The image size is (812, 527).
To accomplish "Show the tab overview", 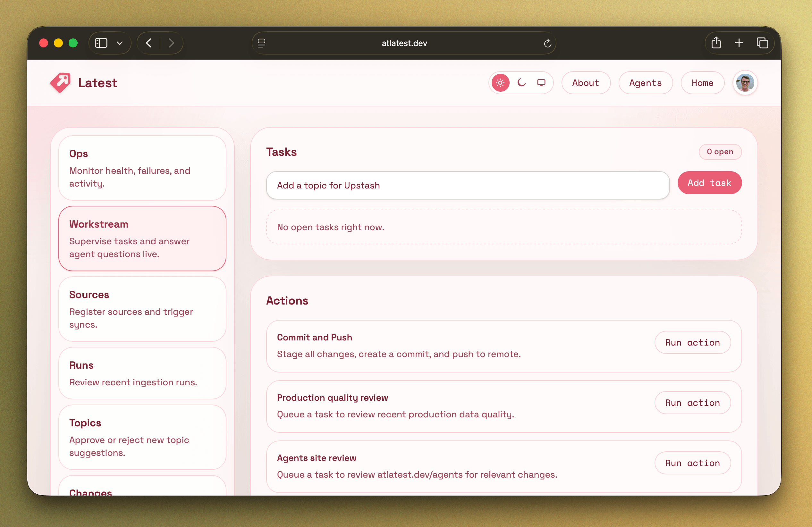I will (x=763, y=43).
